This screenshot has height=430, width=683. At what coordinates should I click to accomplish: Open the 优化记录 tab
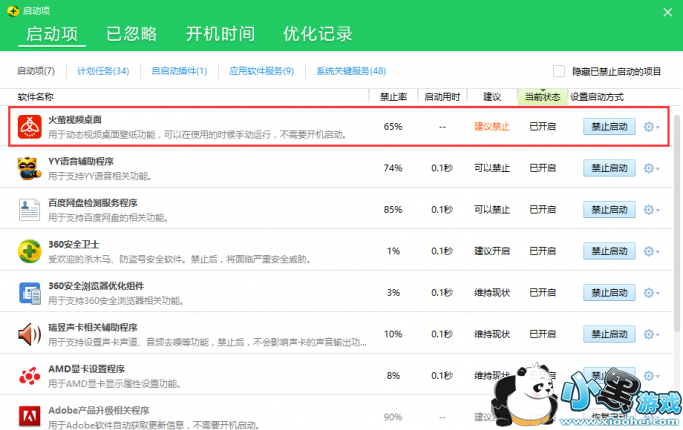(x=318, y=34)
